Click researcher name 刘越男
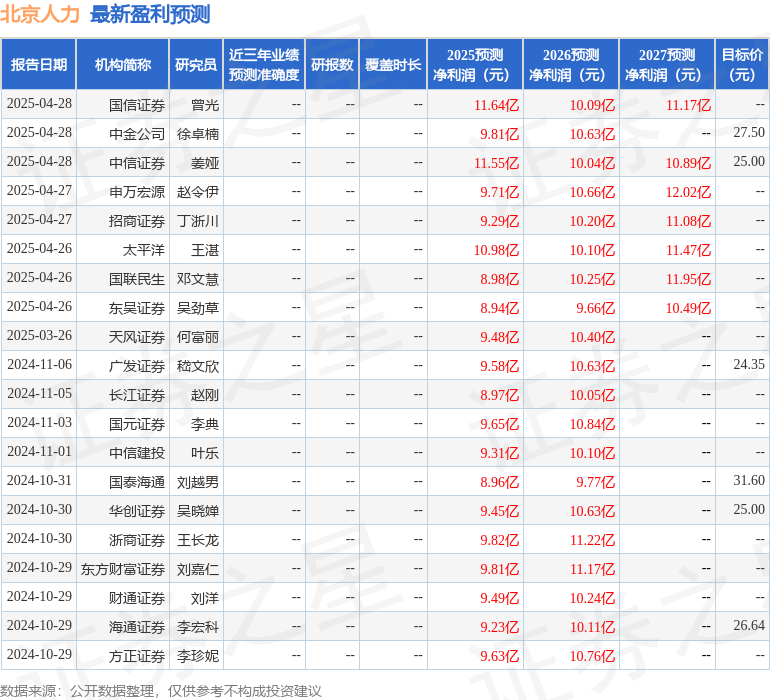770x700 pixels. pyautogui.click(x=198, y=482)
